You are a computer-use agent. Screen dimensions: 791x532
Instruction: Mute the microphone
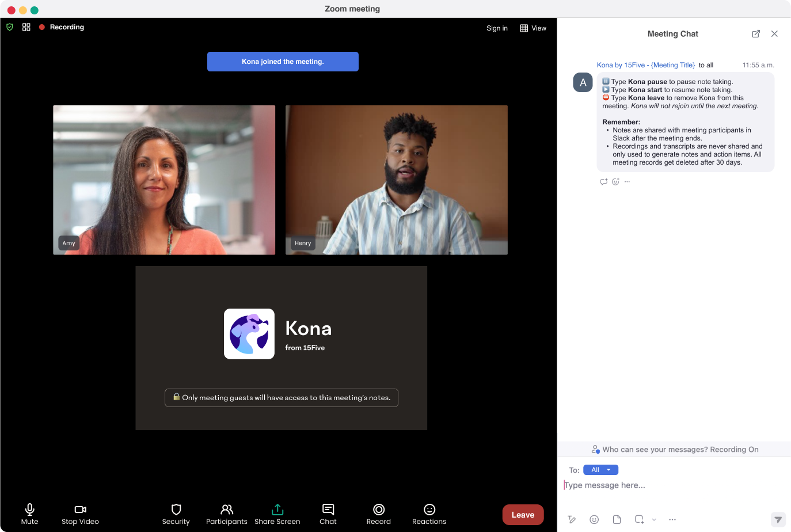tap(29, 514)
